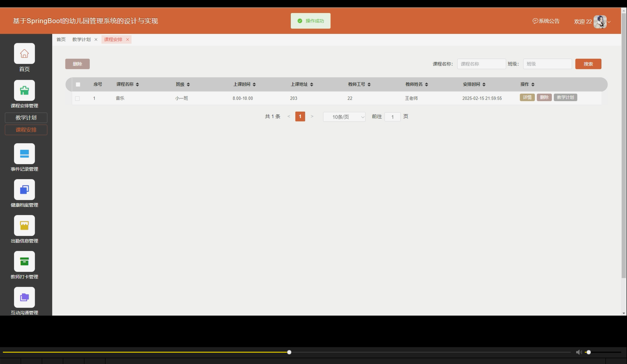Focus the 课程名称 search input
627x364 pixels.
tap(481, 64)
